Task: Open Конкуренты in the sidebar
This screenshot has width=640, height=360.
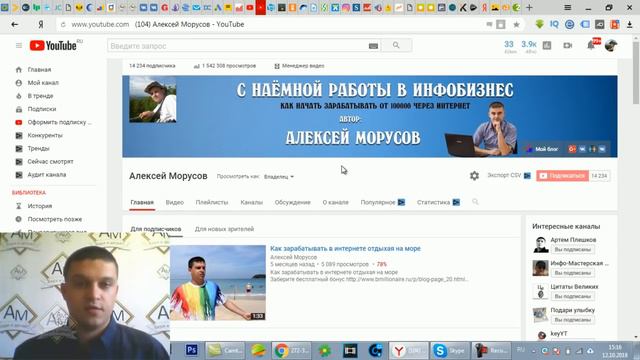Action: point(45,135)
